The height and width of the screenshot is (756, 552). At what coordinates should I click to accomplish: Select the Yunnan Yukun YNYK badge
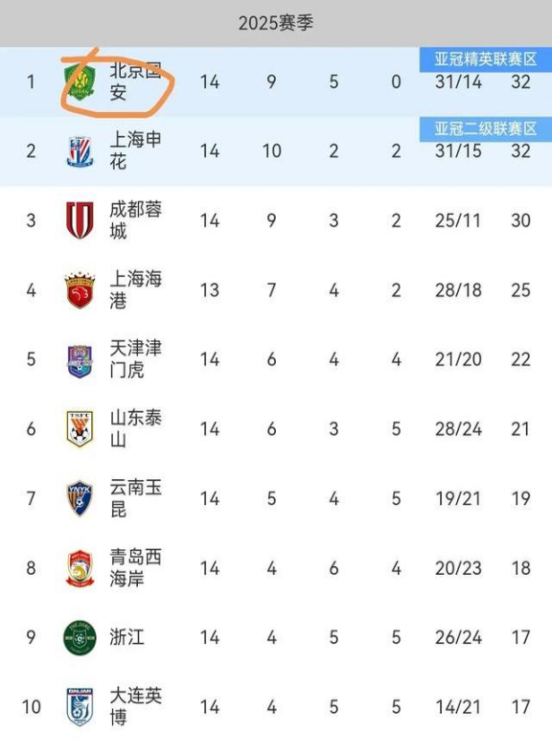(80, 498)
